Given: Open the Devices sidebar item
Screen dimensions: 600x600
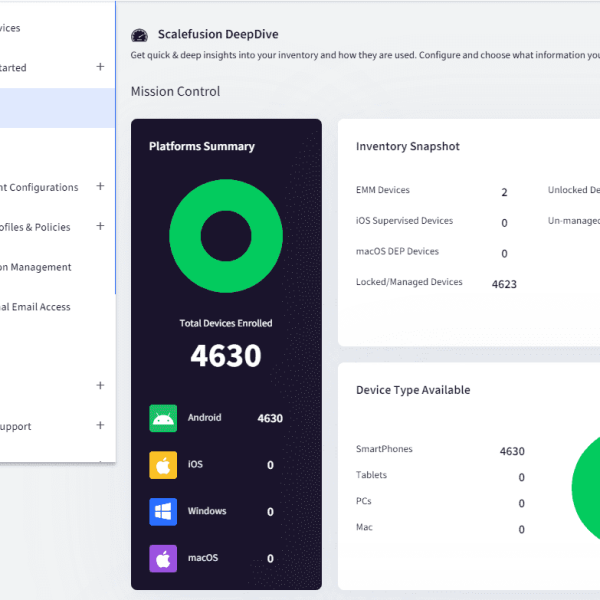Looking at the screenshot, I should [x=10, y=28].
